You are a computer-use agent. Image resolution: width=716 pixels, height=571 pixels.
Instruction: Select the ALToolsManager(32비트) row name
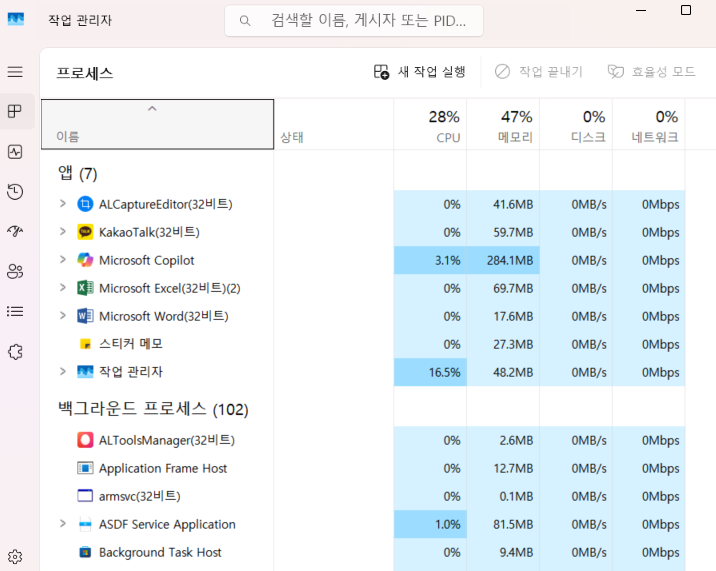167,440
